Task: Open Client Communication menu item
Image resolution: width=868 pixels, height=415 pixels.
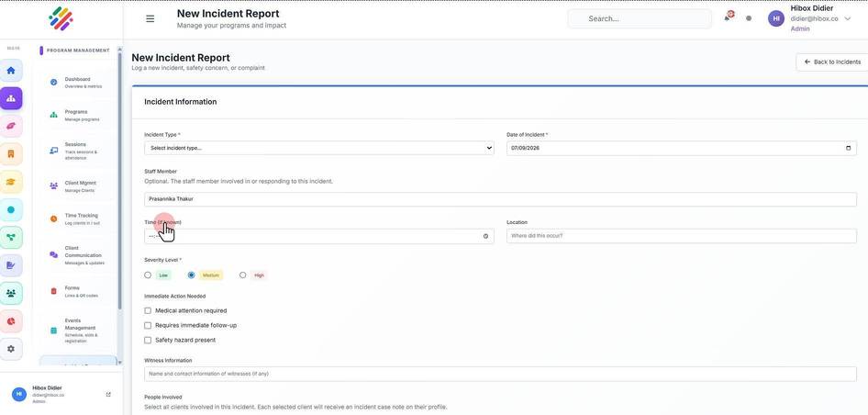Action: tap(77, 255)
